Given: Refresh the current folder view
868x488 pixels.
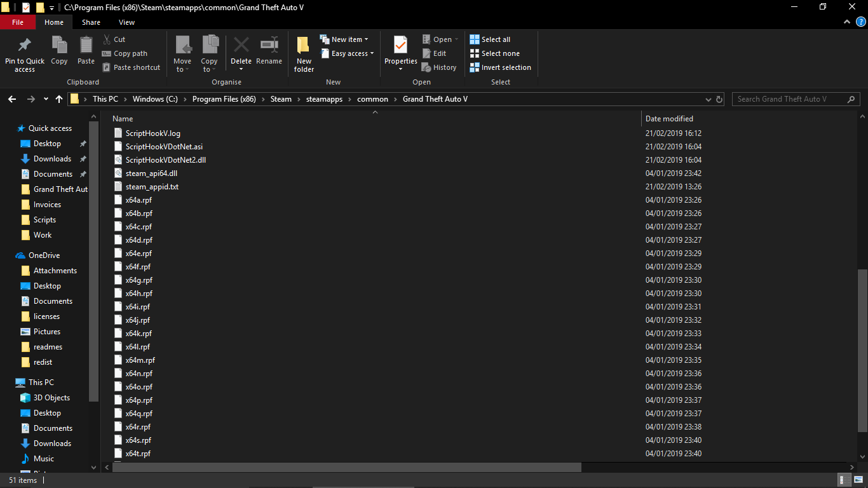Looking at the screenshot, I should click(x=719, y=99).
